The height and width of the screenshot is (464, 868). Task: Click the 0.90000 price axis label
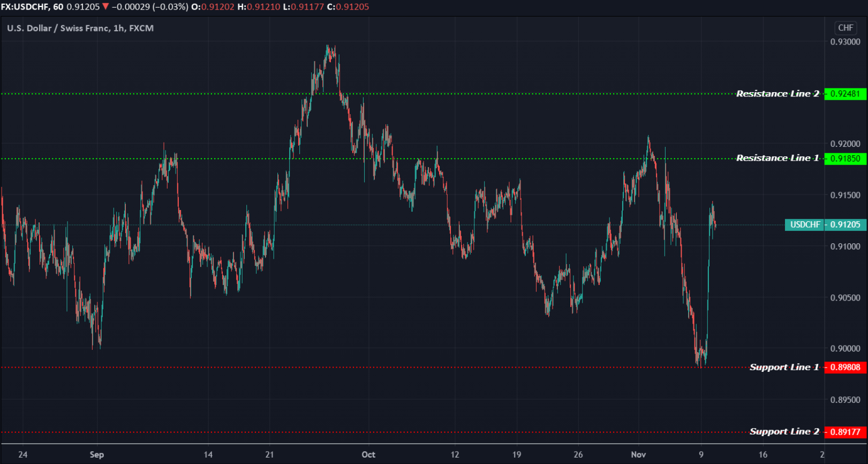point(846,348)
